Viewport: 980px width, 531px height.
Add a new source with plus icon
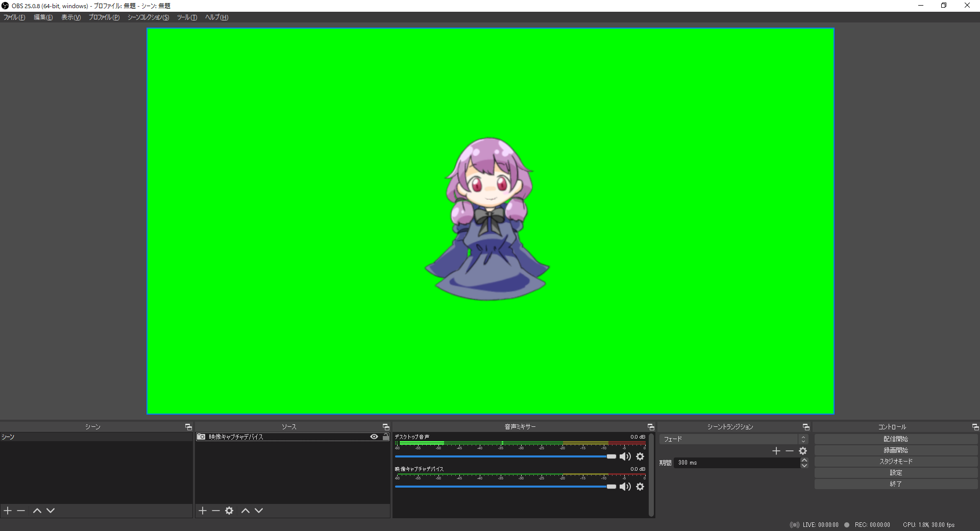203,511
